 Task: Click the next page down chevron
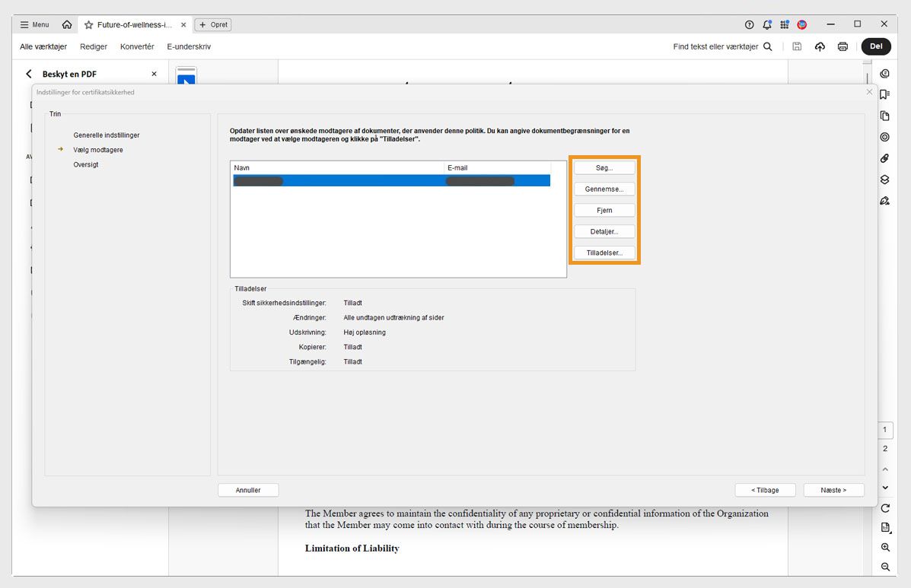tap(885, 488)
